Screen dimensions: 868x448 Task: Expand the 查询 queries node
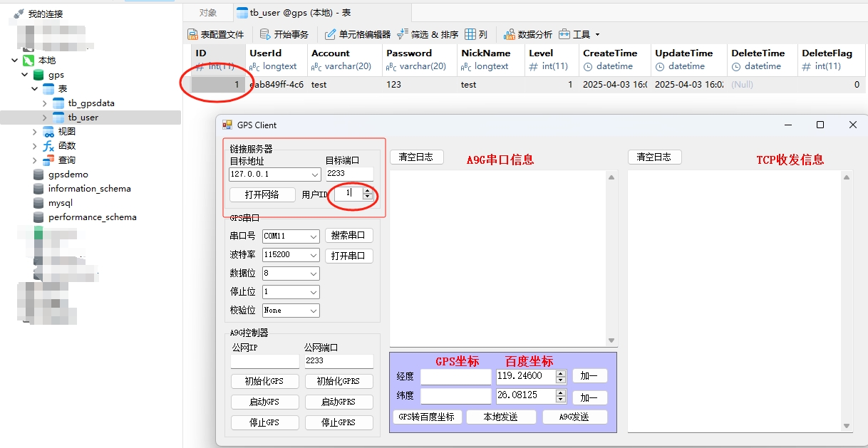click(35, 160)
